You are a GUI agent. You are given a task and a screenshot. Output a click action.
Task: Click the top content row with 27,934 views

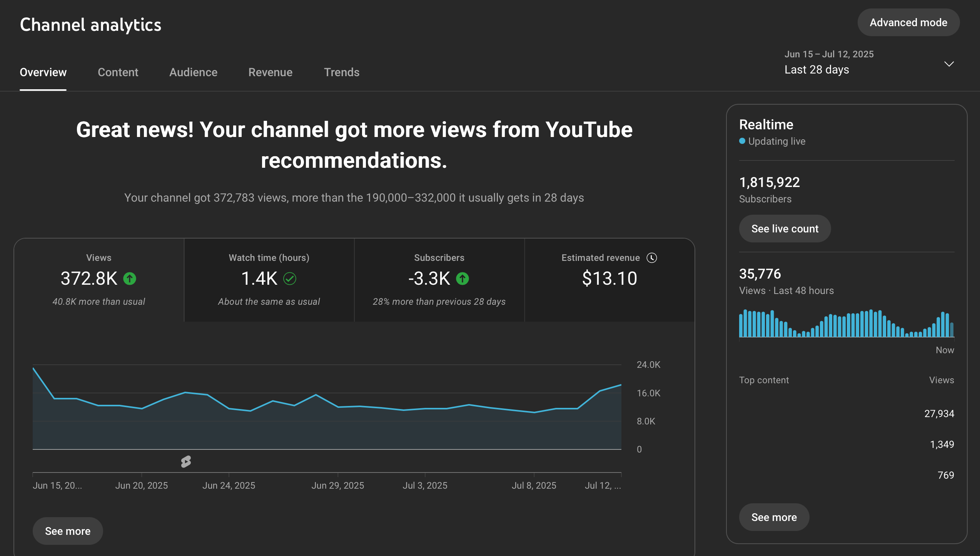(846, 414)
